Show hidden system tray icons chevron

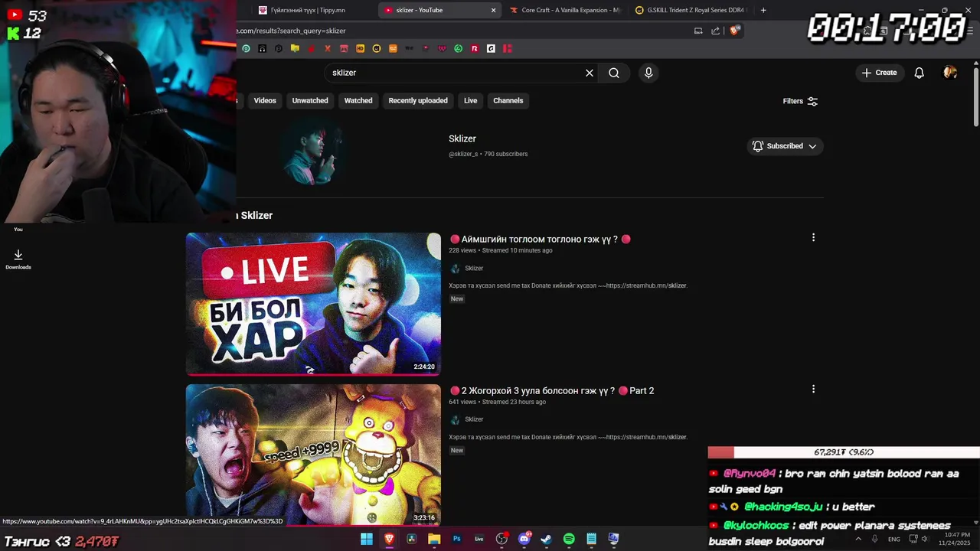click(858, 539)
